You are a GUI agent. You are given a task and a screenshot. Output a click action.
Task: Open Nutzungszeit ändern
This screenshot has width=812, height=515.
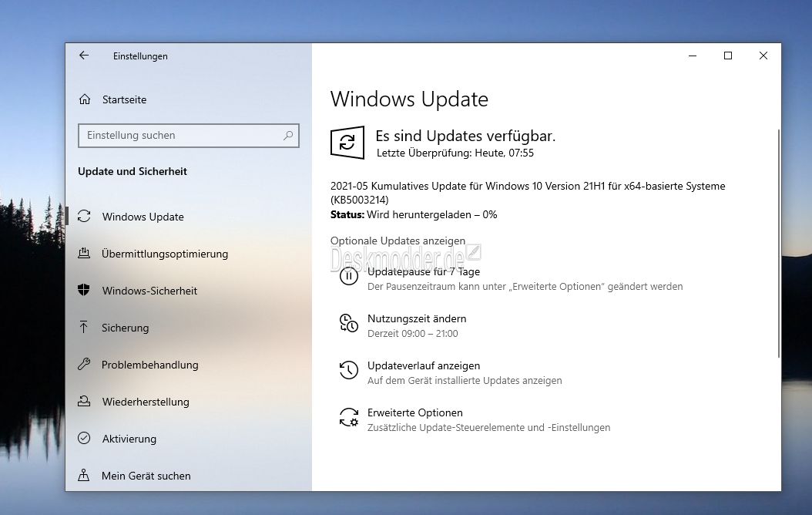417,318
